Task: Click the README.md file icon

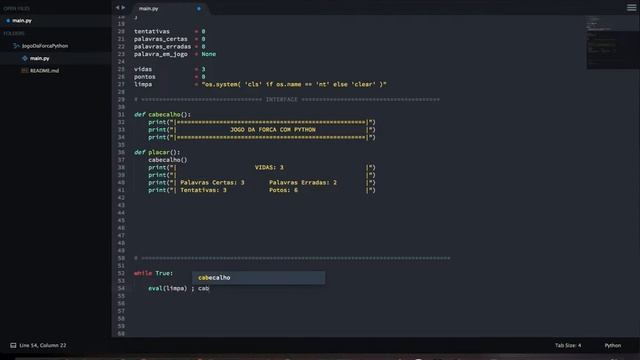Action: tap(24, 71)
